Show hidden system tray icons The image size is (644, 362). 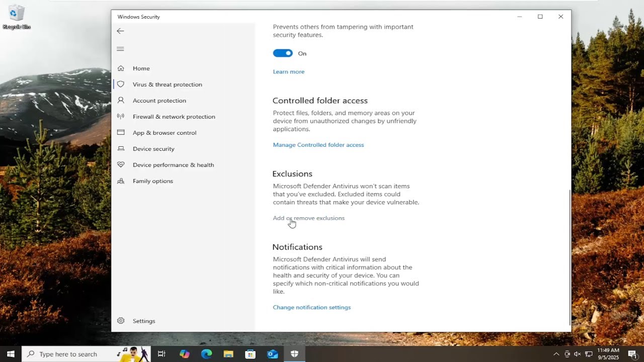click(556, 354)
